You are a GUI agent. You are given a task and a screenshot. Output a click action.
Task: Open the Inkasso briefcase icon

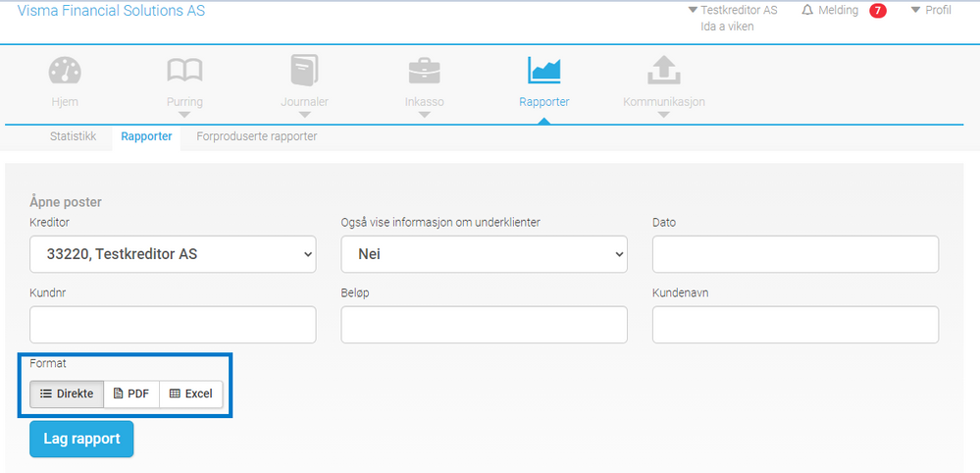click(425, 72)
